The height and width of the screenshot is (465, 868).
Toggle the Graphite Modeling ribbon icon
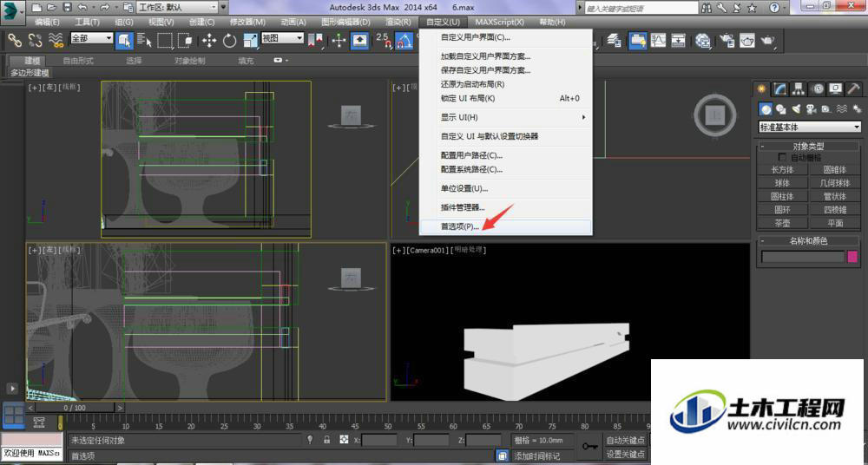pyautogui.click(x=637, y=40)
